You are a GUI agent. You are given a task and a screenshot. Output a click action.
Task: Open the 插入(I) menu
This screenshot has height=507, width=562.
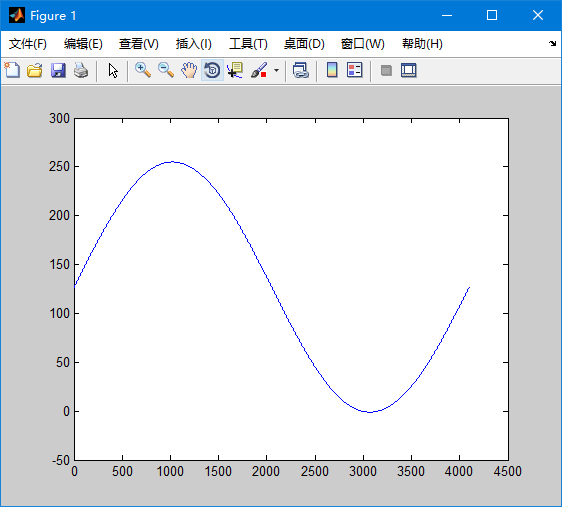tap(194, 44)
